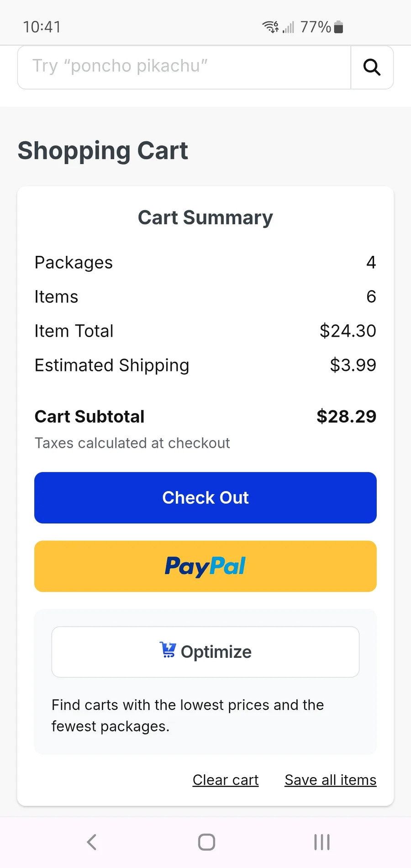Screen dimensions: 411x868
Task: Pay using the PayPal button
Action: (205, 566)
